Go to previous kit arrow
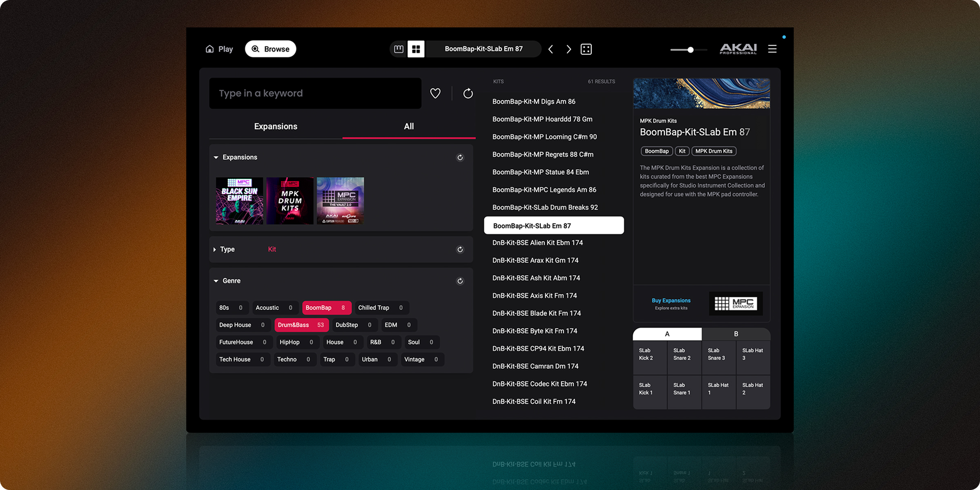980x490 pixels. [x=551, y=49]
